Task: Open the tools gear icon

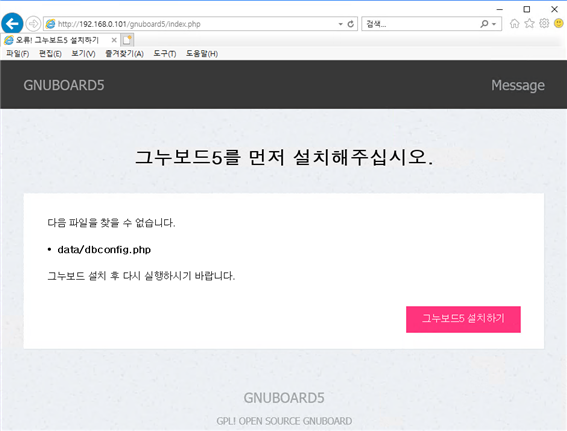Action: [x=544, y=24]
